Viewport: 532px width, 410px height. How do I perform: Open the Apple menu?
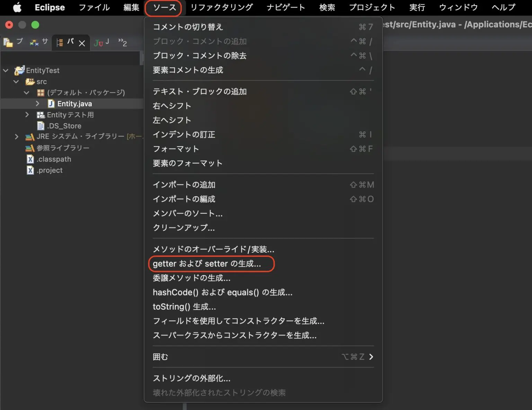click(x=17, y=7)
